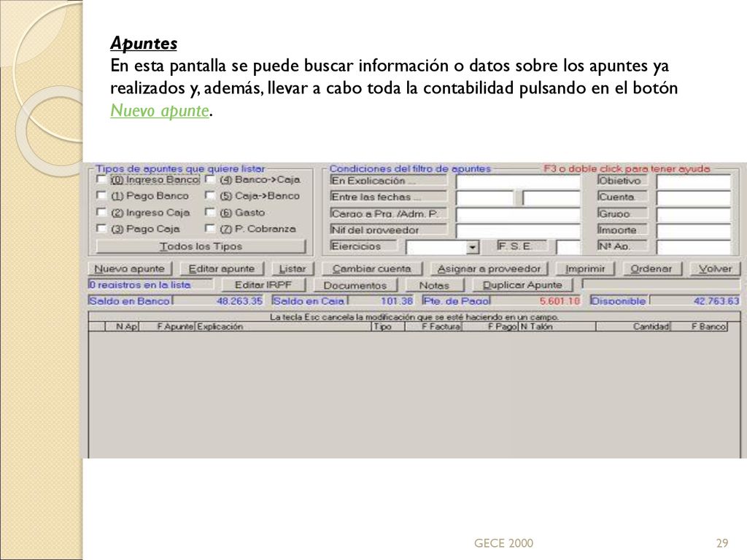Click the Cargo a Pra./Adm. P. input field

click(518, 214)
